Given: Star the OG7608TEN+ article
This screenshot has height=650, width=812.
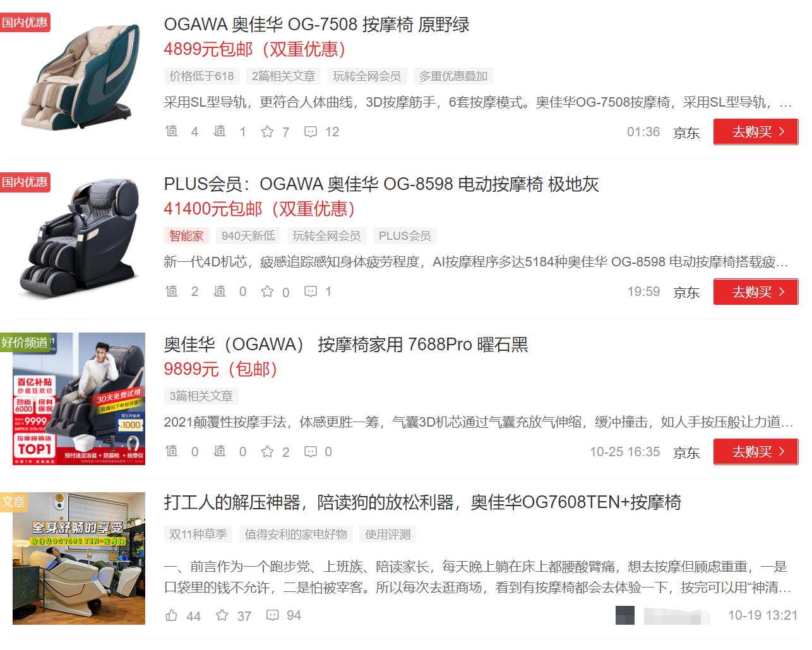Looking at the screenshot, I should click(222, 615).
